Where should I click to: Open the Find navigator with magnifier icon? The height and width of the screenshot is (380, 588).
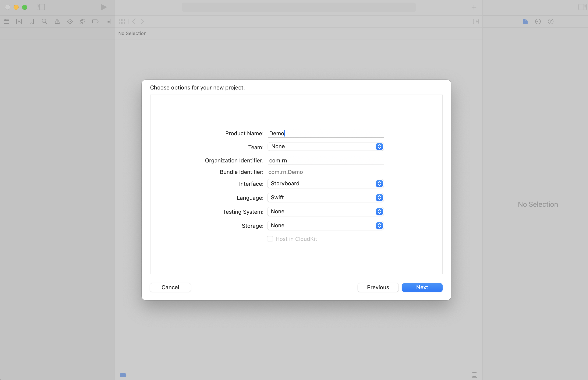click(x=44, y=21)
